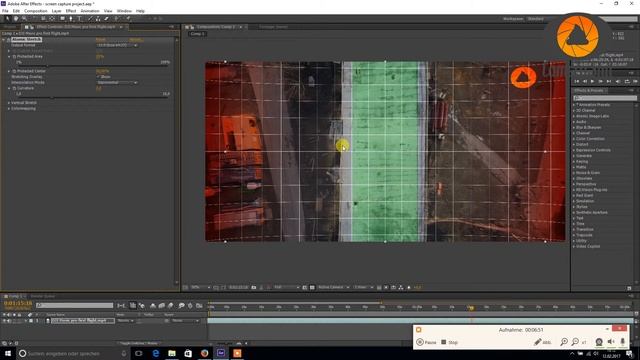Open the Animation menu
This screenshot has width=640, height=360.
[89, 11]
